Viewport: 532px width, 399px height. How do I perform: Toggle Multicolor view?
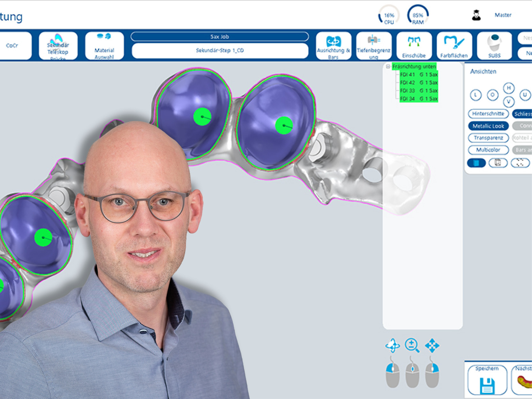[x=488, y=149]
